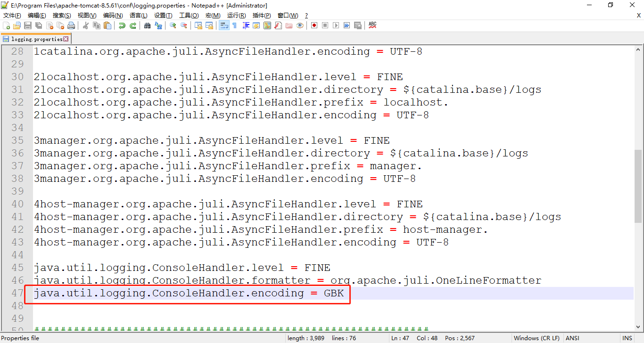Open the 宏(M) menu

[213, 15]
